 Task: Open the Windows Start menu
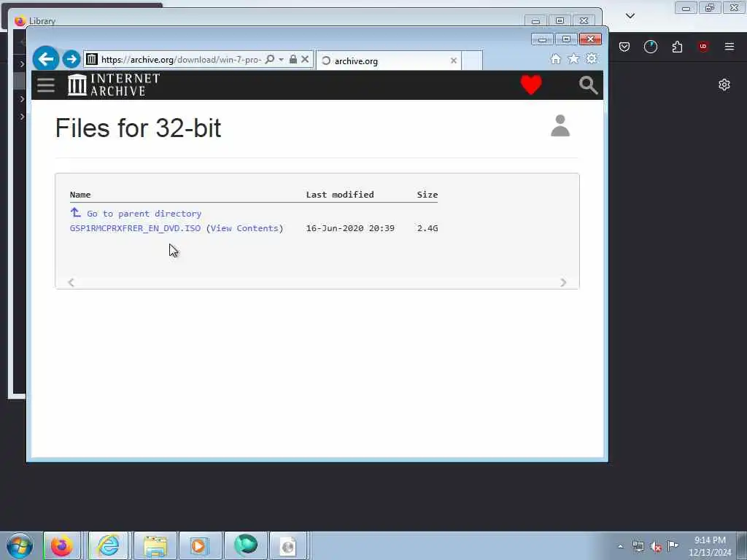[x=20, y=545]
